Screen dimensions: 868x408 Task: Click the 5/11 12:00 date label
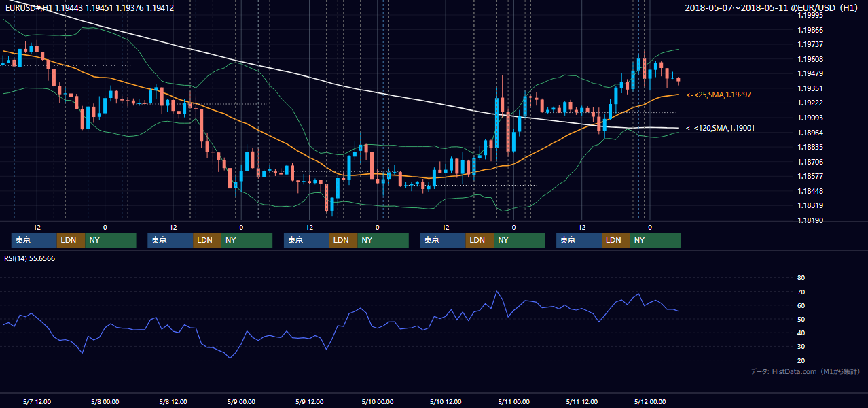[x=581, y=401]
